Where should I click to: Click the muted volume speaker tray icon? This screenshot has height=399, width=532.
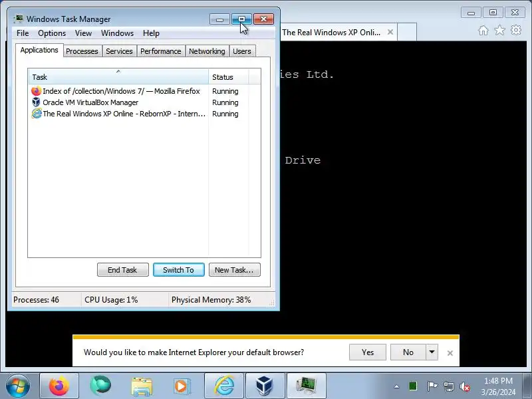(465, 386)
